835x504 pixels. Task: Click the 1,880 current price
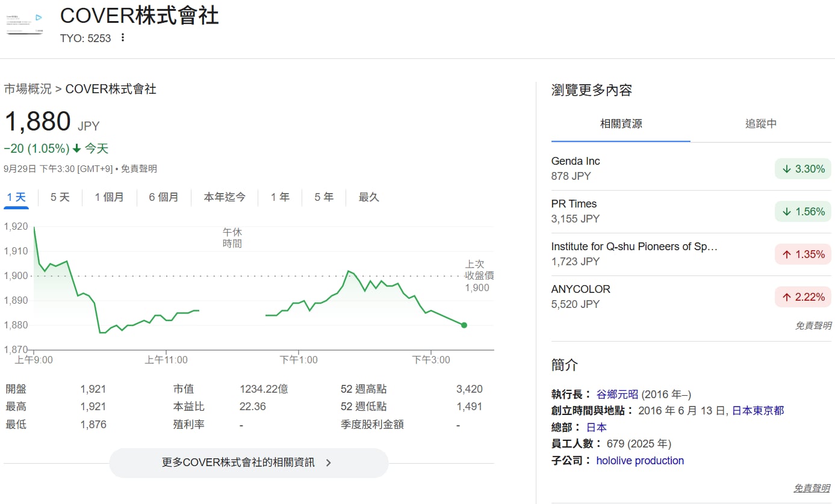pyautogui.click(x=37, y=121)
